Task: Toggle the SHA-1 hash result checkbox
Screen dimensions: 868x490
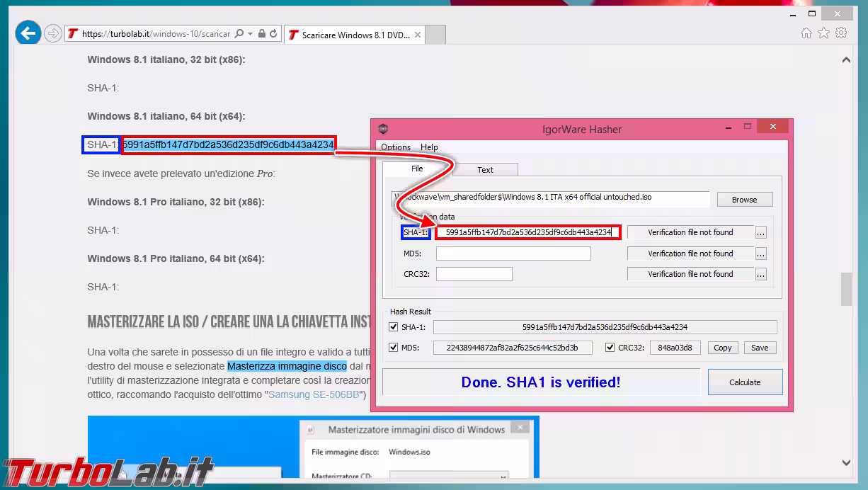Action: (x=394, y=327)
